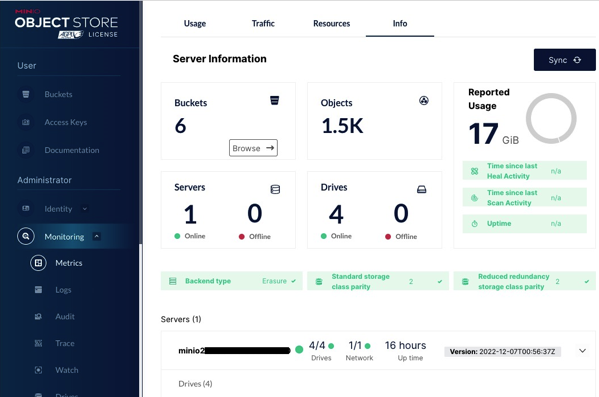Viewport: 599px width, 397px height.
Task: Click the '1/1' Network value
Action: coord(355,345)
